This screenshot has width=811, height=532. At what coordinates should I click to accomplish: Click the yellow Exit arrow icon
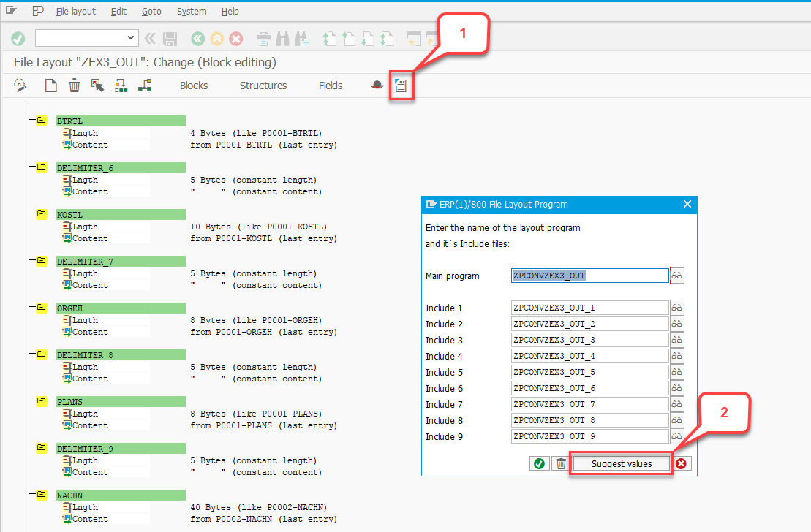[216, 39]
